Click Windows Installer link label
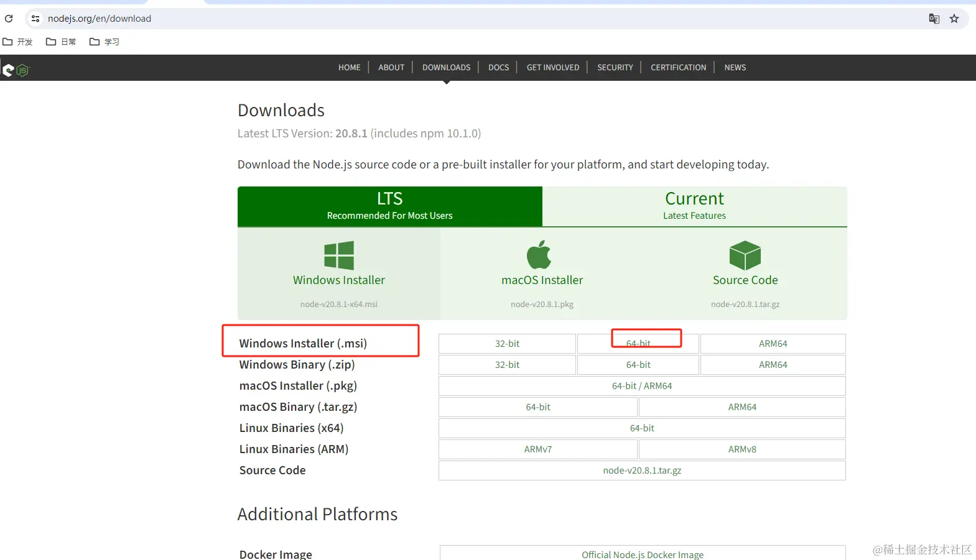This screenshot has width=976, height=560. click(339, 280)
